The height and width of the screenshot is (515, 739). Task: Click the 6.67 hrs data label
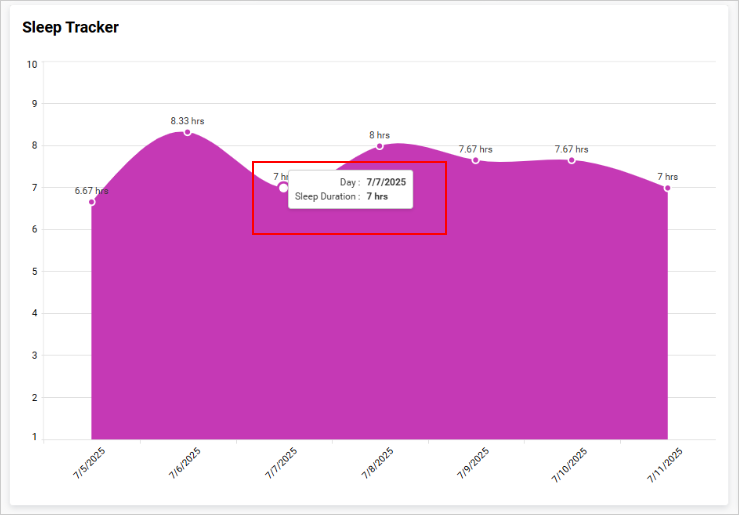[91, 190]
